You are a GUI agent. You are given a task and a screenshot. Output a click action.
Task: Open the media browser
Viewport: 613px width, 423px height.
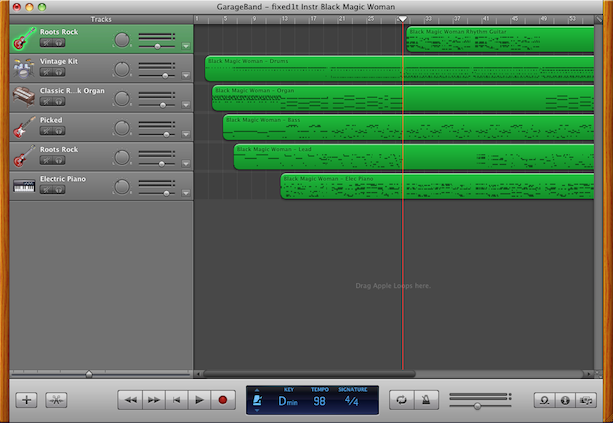pos(586,400)
